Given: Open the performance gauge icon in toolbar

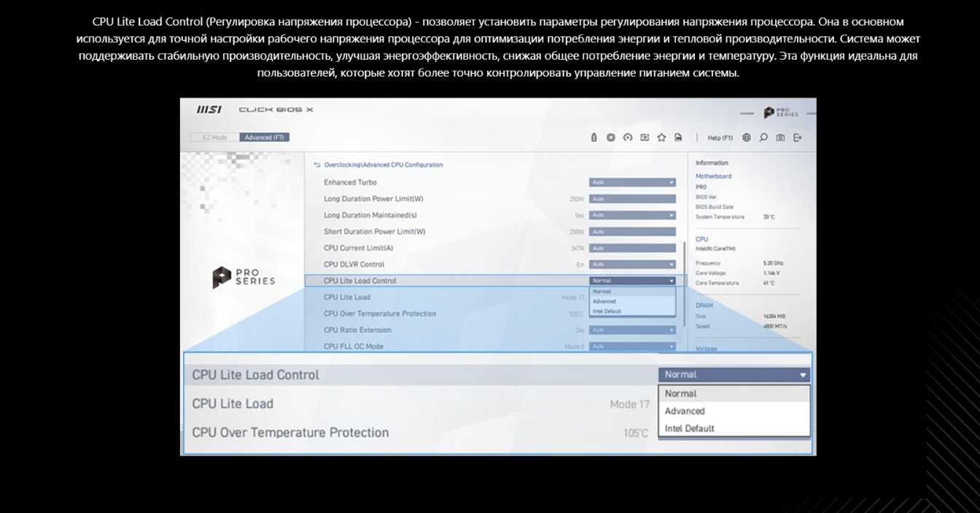Looking at the screenshot, I should click(628, 138).
